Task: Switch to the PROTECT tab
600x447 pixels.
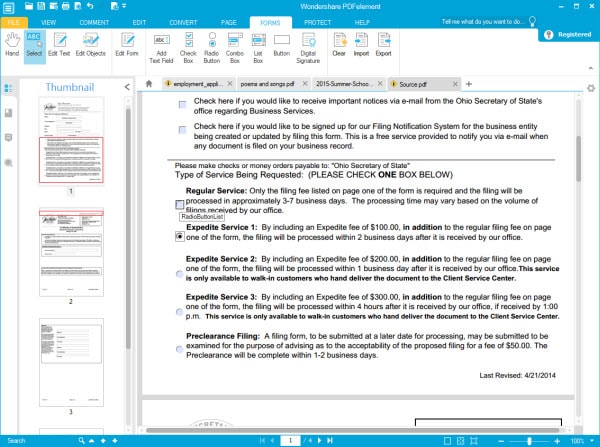Action: 318,23
